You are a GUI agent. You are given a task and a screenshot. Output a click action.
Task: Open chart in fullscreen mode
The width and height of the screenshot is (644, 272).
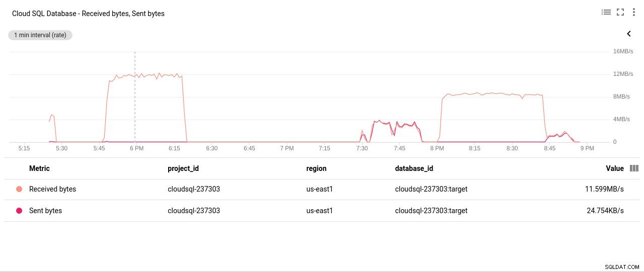tap(620, 12)
